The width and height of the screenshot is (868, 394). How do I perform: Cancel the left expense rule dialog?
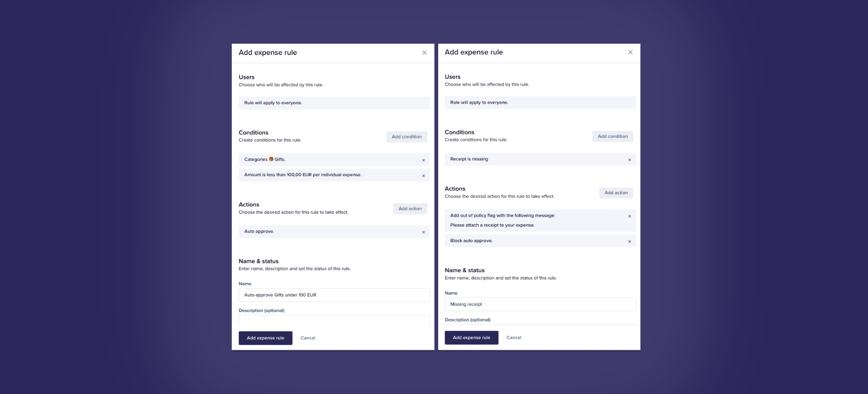click(x=308, y=338)
